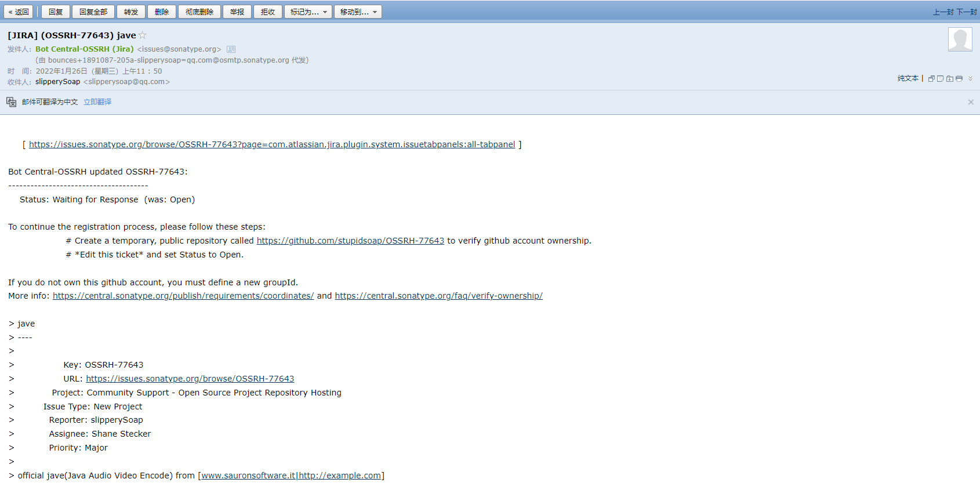Open github stupidsoap/OSSRH-77643 link
980x490 pixels.
[350, 241]
